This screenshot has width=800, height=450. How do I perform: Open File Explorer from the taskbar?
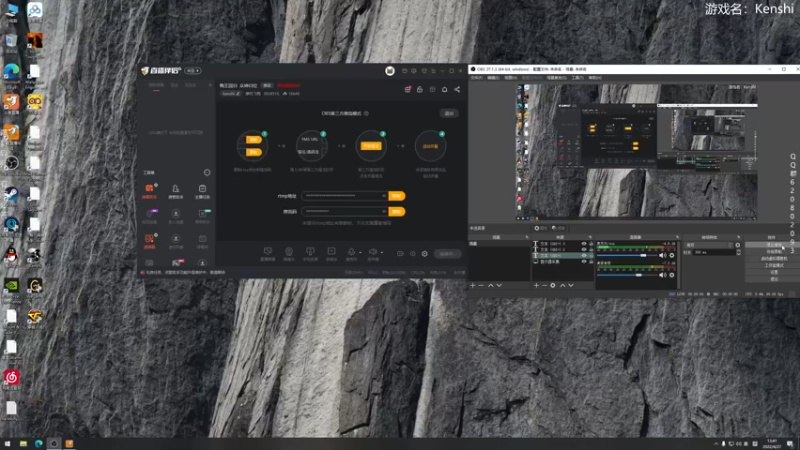[23, 443]
